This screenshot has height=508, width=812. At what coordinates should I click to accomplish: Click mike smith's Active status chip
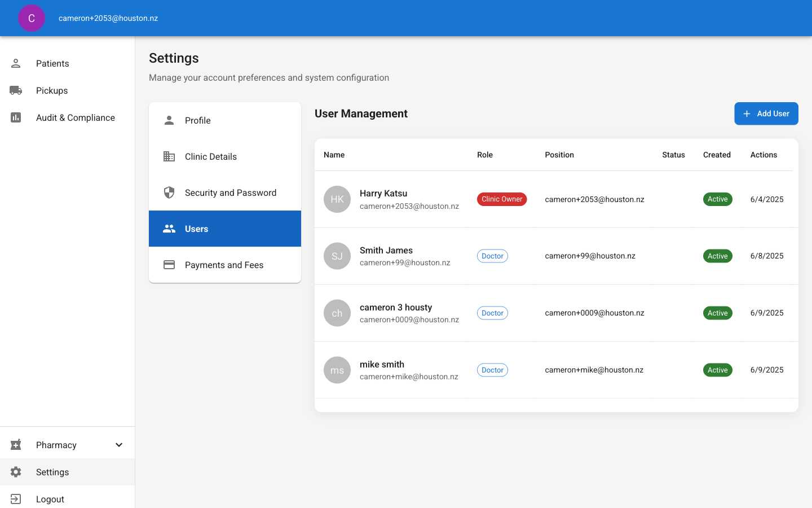pyautogui.click(x=717, y=370)
